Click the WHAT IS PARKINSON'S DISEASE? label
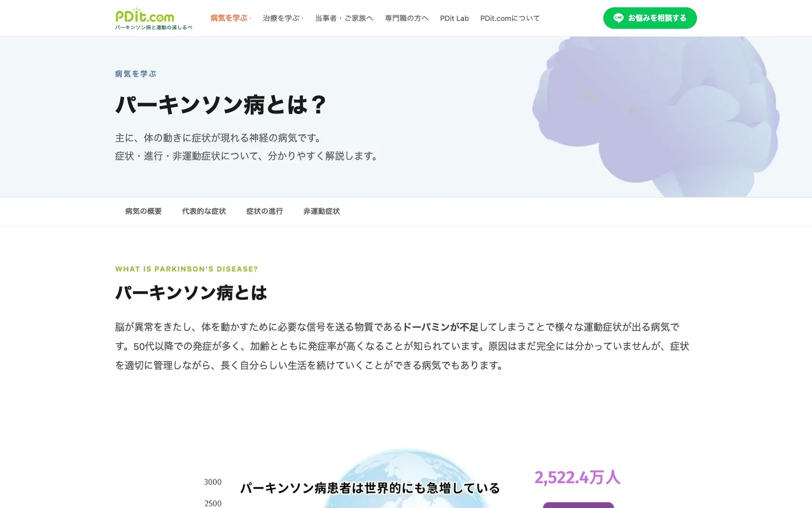The width and height of the screenshot is (812, 508). (187, 269)
